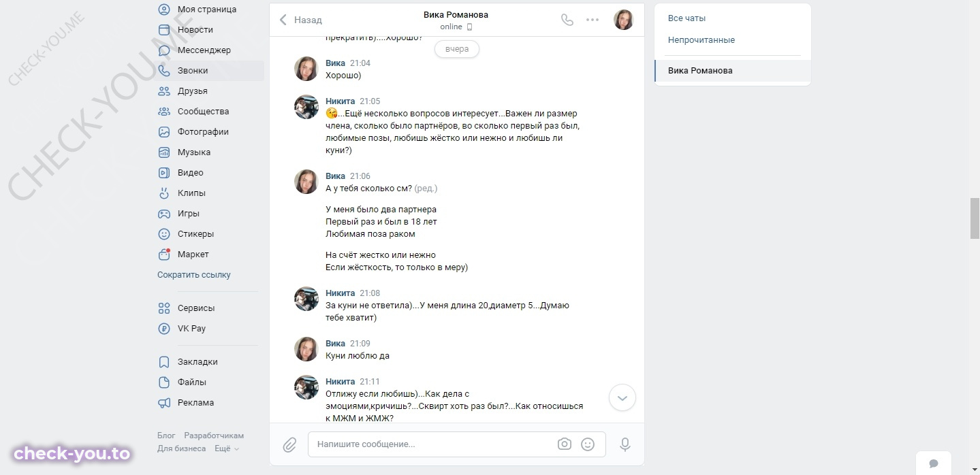Open the Сообщества group icon
This screenshot has width=980, height=475.
[164, 112]
